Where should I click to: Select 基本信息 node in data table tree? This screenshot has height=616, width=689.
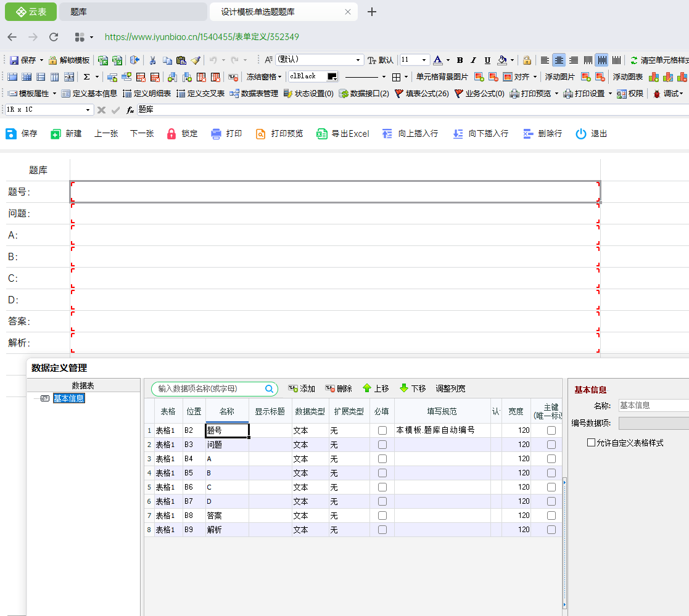[x=68, y=398]
